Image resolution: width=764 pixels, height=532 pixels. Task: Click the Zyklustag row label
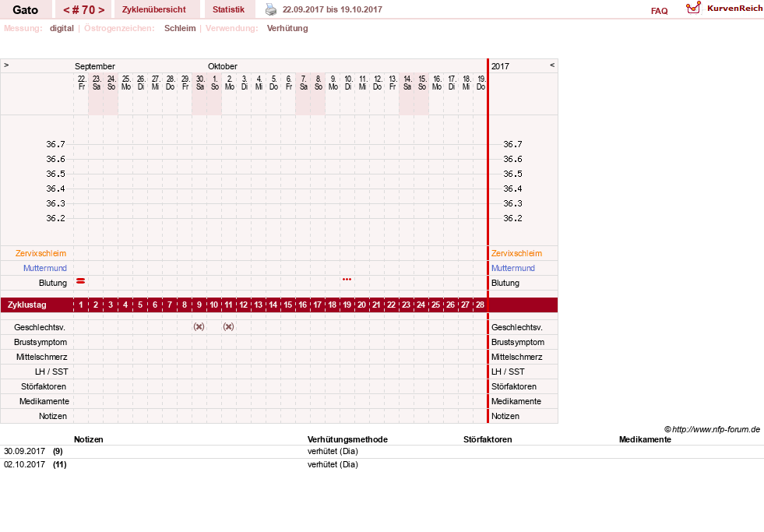(27, 305)
